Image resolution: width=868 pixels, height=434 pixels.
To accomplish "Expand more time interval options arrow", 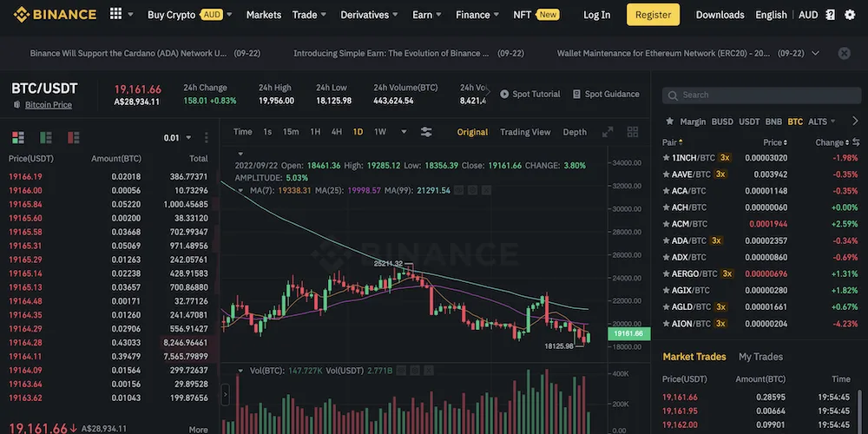I will [404, 132].
